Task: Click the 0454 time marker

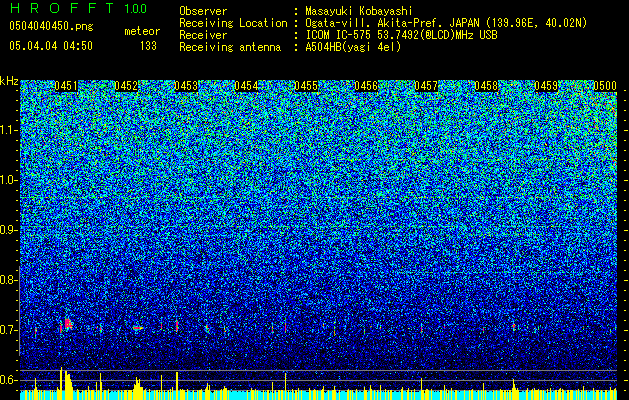Action: (x=246, y=86)
